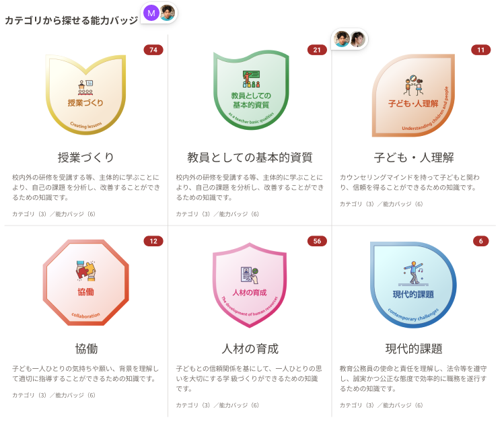Viewport: 504px width, 422px height.
Task: Open the 現代的課題 title link
Action: [414, 349]
